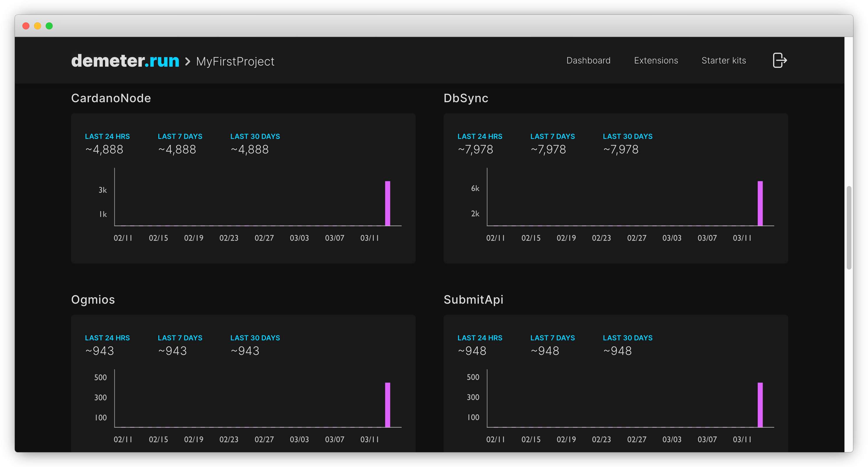Select DbSync LAST 24 HRS stat
The width and height of the screenshot is (868, 467).
coord(480,144)
